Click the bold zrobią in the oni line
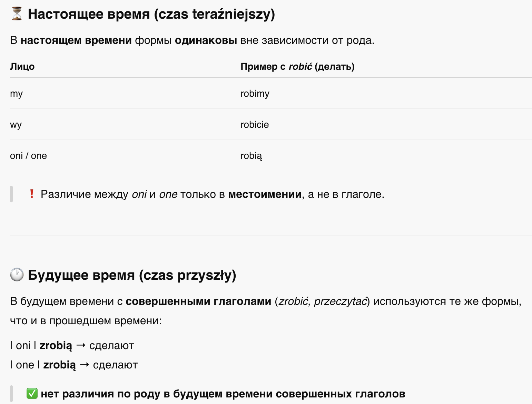 pyautogui.click(x=56, y=345)
